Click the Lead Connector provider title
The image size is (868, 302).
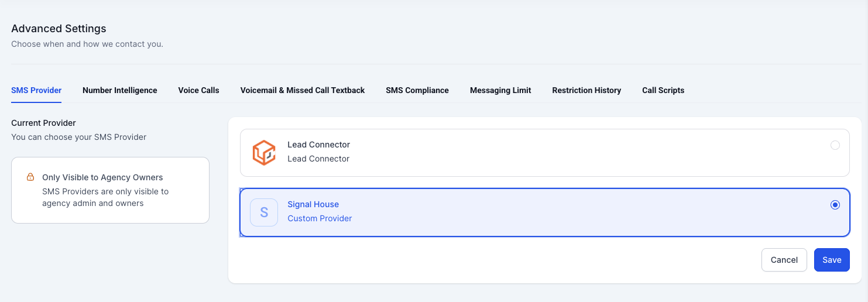318,145
